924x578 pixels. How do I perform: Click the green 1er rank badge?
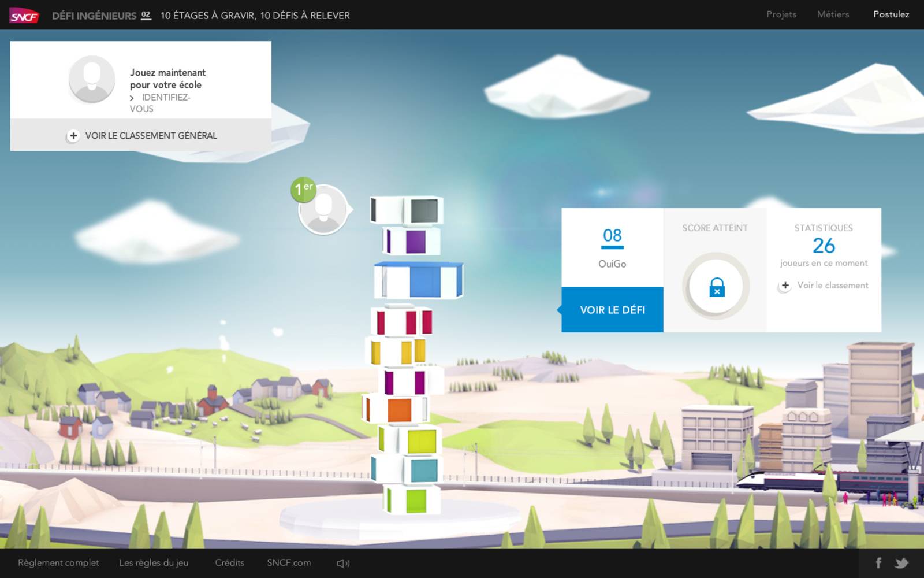303,189
